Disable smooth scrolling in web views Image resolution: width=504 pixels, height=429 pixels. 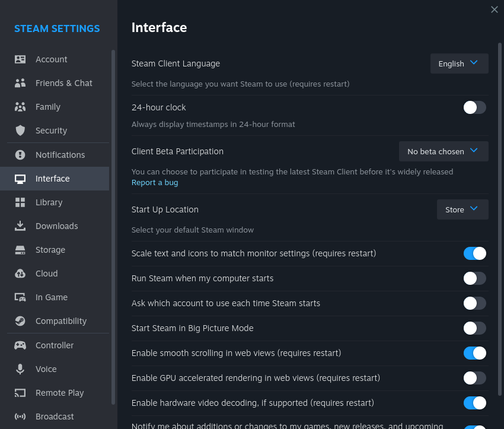pos(474,353)
